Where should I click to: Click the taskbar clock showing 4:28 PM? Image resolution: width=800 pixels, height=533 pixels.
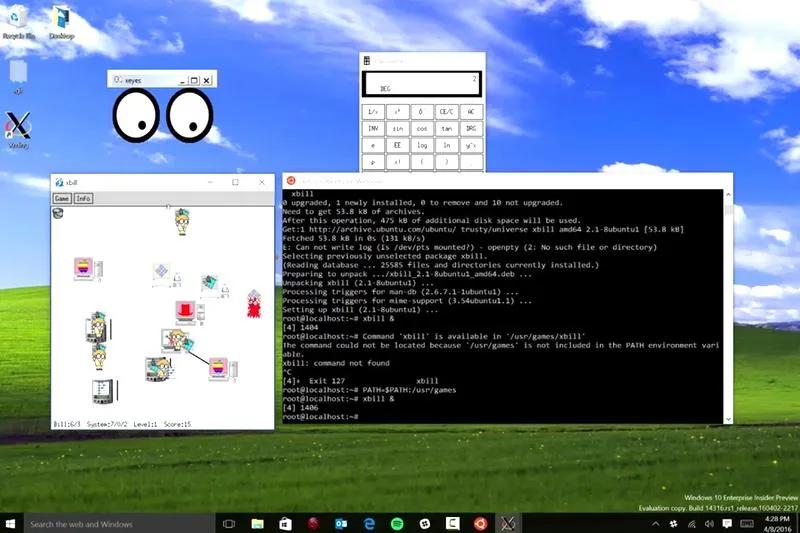[x=777, y=524]
